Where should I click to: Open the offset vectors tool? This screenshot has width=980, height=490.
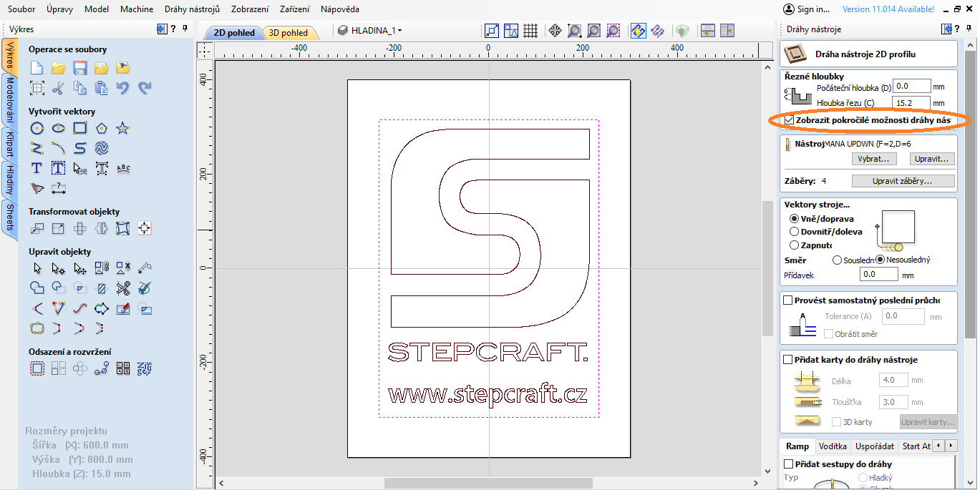pyautogui.click(x=37, y=368)
